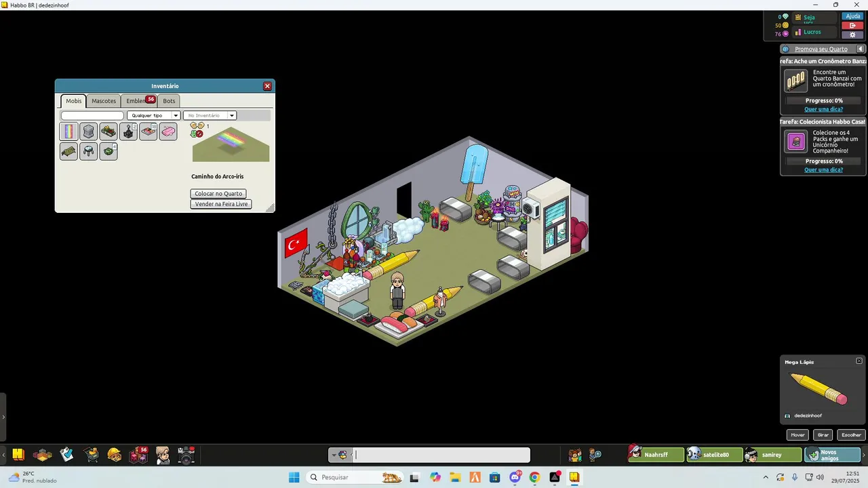Click the chat style selector icon
The height and width of the screenshot is (488, 868).
coord(340,455)
